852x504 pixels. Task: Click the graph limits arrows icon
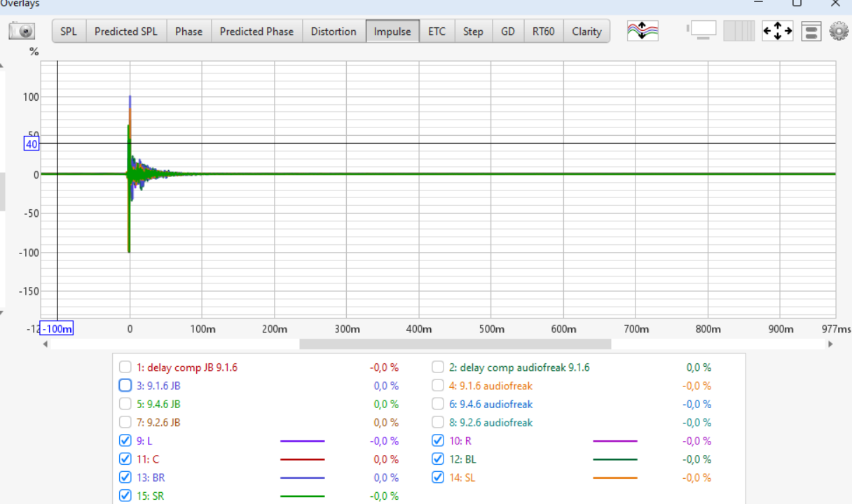pyautogui.click(x=777, y=31)
